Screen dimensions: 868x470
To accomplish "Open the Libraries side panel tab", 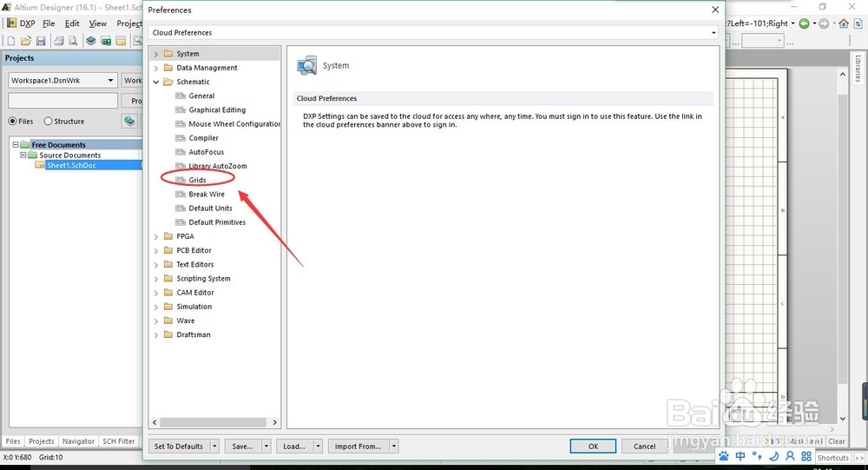I will pos(858,68).
